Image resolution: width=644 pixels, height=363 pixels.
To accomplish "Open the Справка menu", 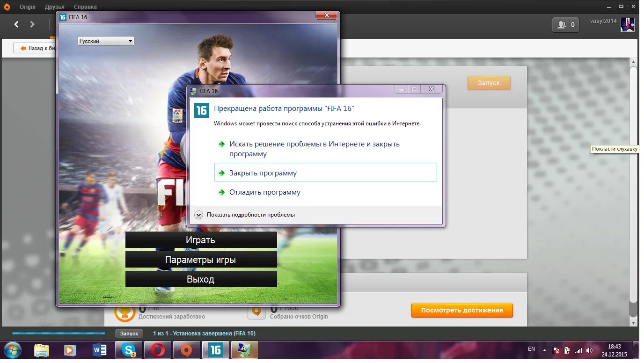I will click(x=85, y=7).
